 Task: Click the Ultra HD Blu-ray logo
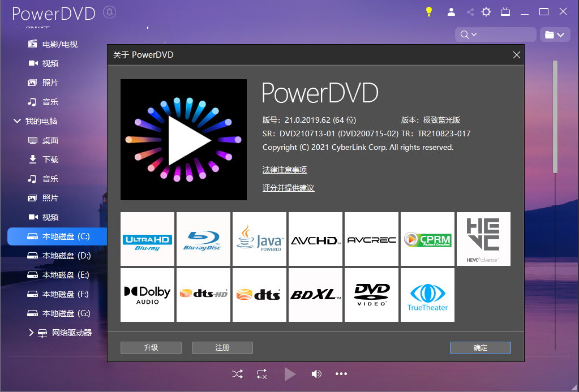point(147,239)
